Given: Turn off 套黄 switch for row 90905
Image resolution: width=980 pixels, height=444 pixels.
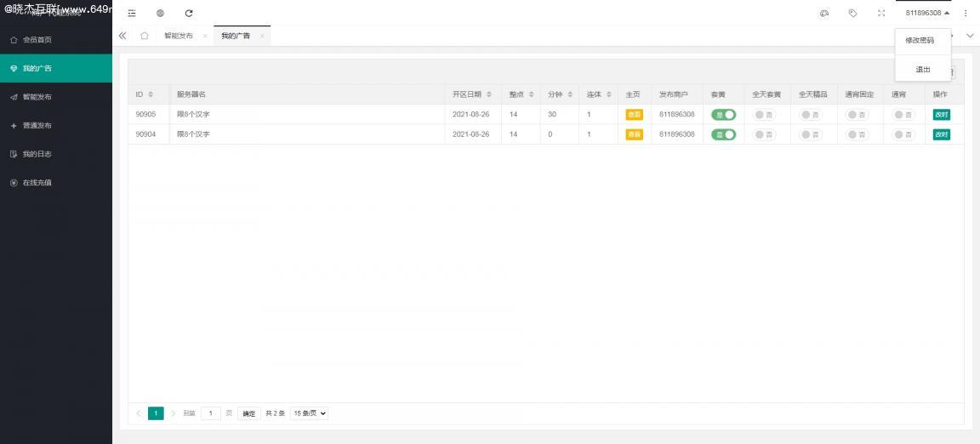Looking at the screenshot, I should [724, 115].
